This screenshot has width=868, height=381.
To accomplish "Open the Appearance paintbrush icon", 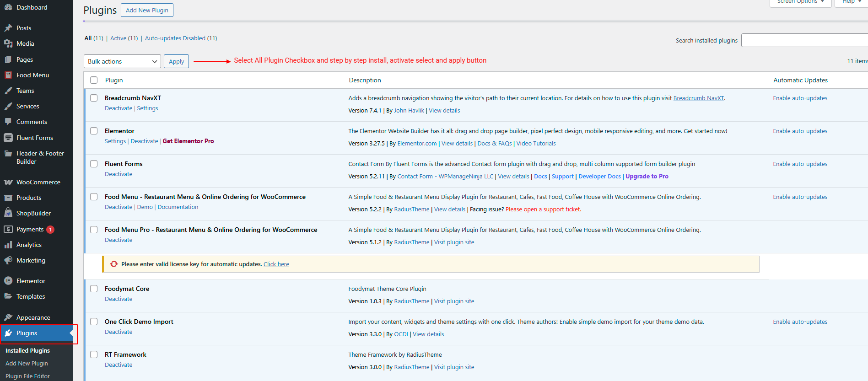I will [x=8, y=317].
